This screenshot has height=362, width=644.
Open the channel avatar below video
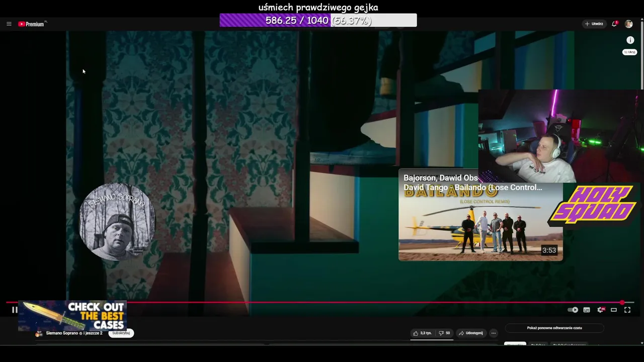pyautogui.click(x=39, y=333)
